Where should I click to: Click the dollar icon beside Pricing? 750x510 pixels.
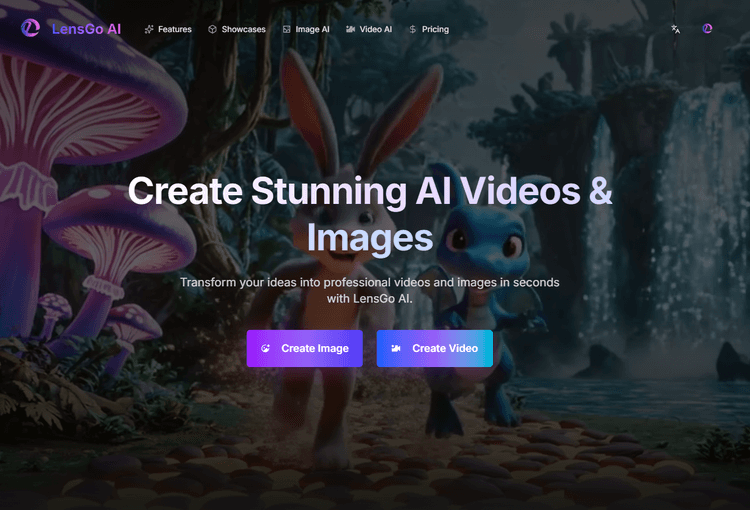pos(412,30)
